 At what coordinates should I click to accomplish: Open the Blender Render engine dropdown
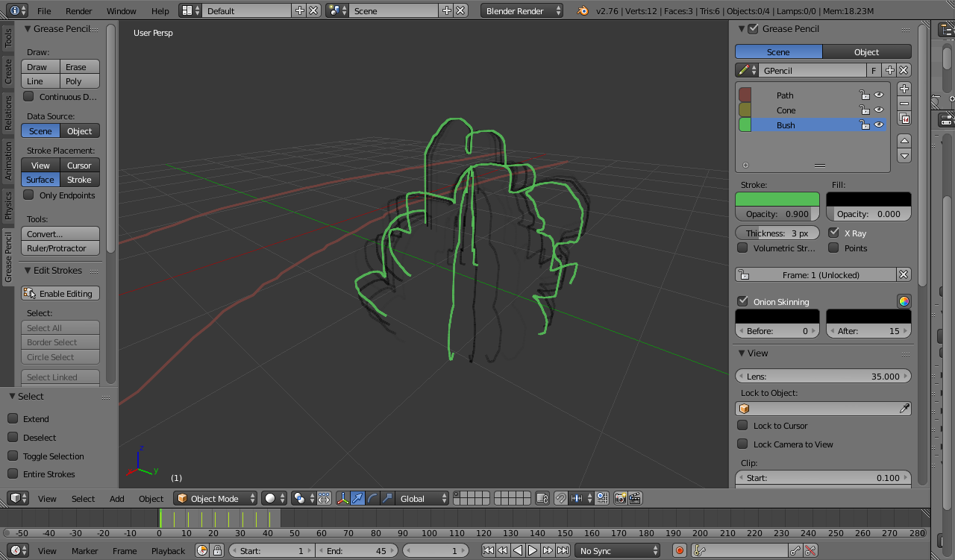coord(522,10)
